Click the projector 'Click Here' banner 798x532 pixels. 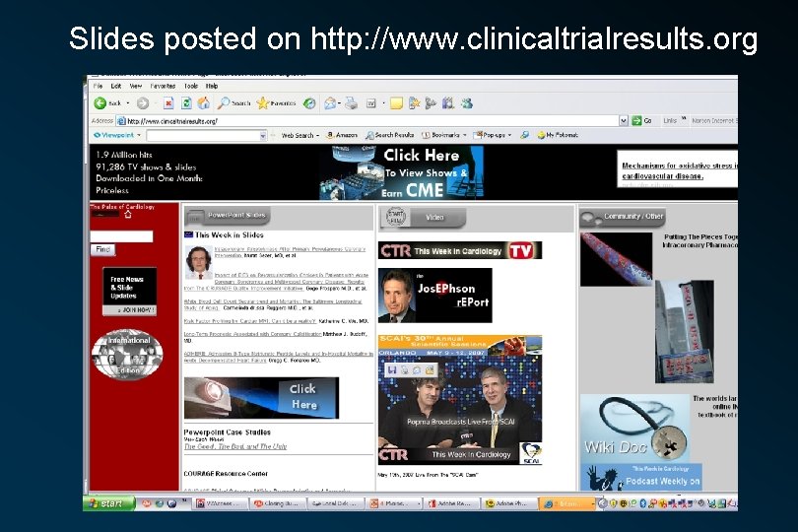tap(261, 398)
